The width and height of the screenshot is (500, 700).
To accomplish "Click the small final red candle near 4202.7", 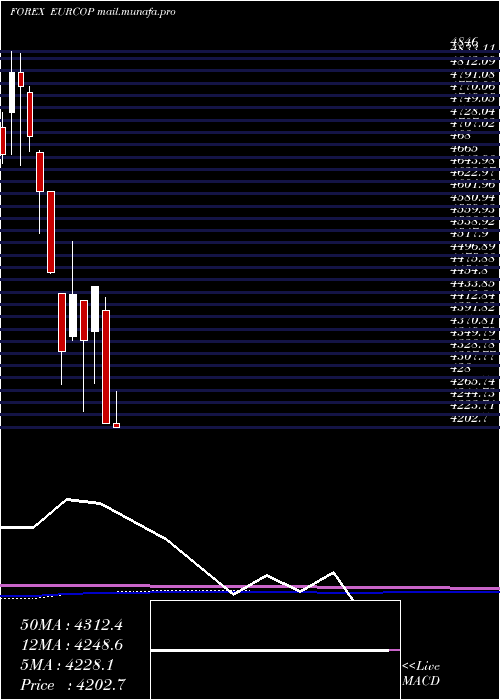I will 117,425.
